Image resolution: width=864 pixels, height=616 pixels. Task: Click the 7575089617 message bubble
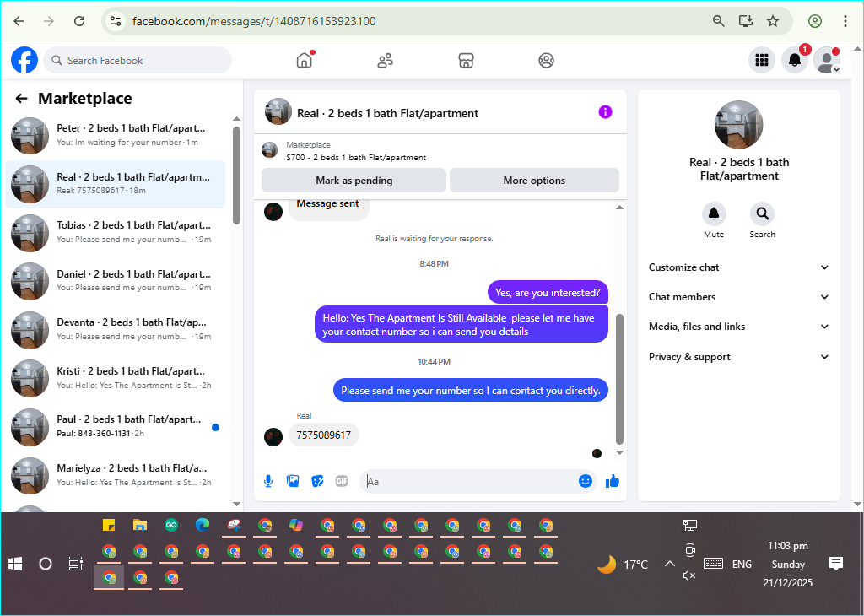point(324,435)
